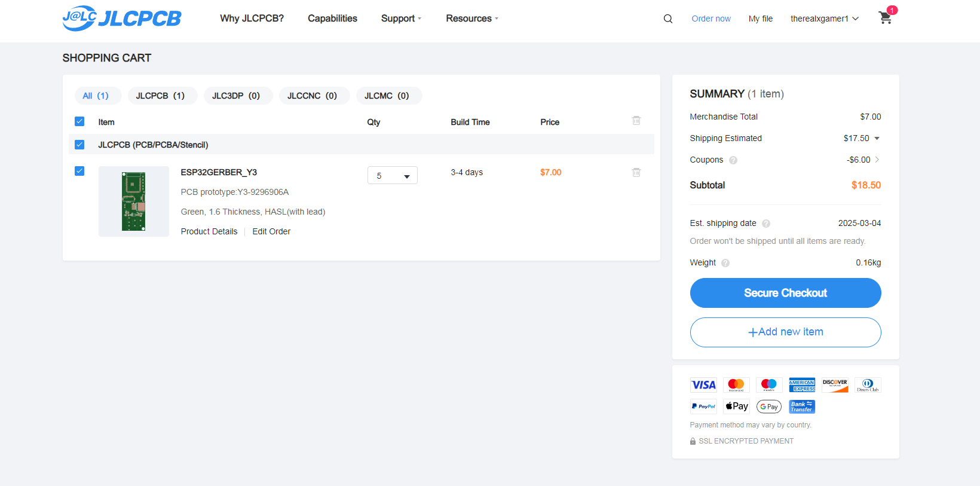
Task: Delete all items via header trash icon
Action: [636, 121]
